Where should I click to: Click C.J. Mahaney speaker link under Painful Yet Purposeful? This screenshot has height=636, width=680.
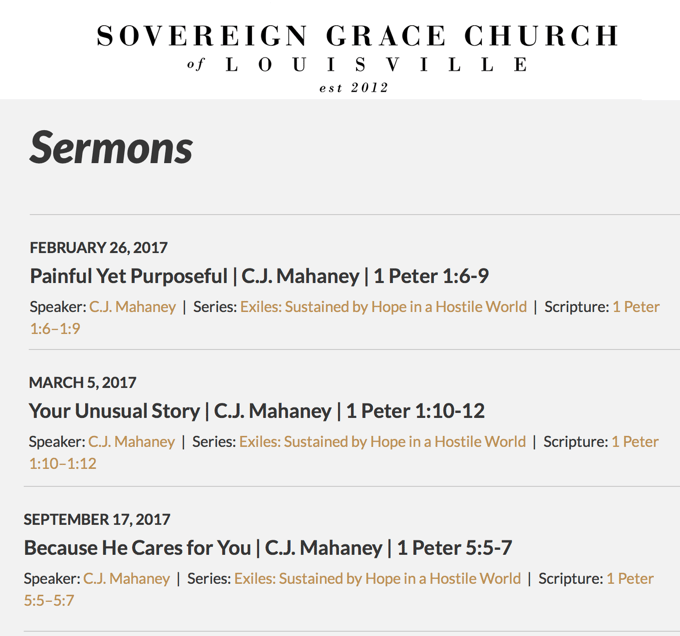(x=133, y=307)
